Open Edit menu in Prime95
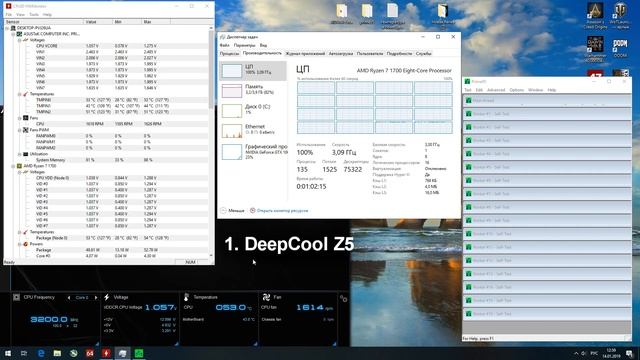This screenshot has width=640, height=360. [479, 90]
